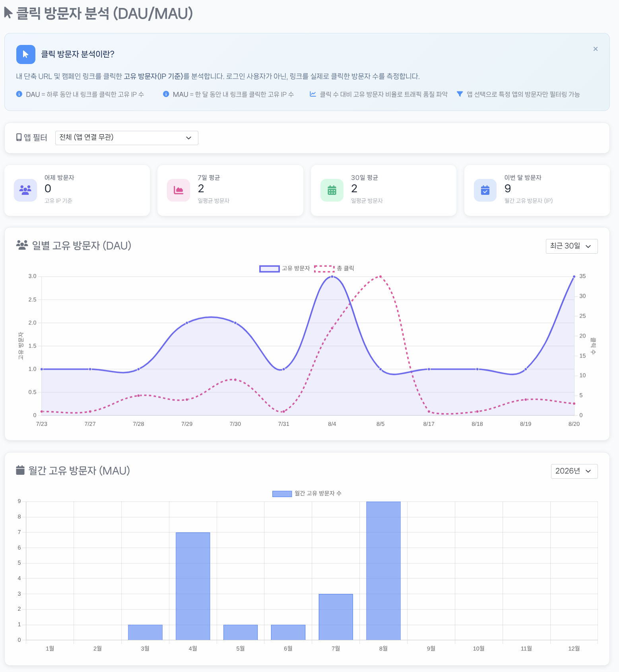The width and height of the screenshot is (619, 672).
Task: Click the line chart icon for 트래픽 품질
Action: [x=313, y=94]
